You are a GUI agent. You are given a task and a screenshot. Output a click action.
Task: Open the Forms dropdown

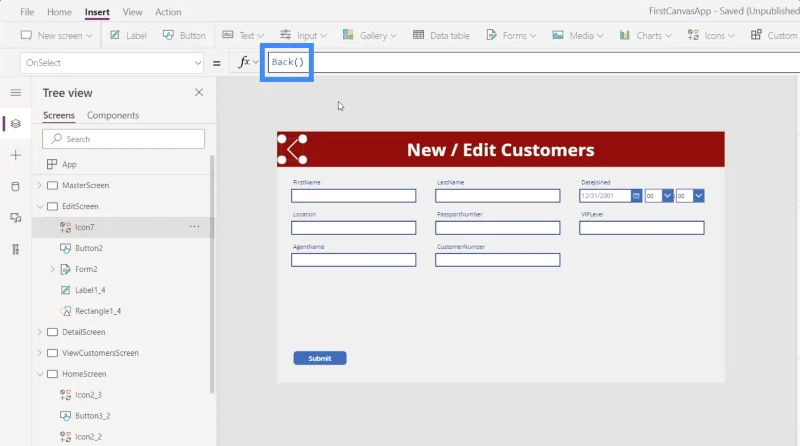[x=511, y=35]
